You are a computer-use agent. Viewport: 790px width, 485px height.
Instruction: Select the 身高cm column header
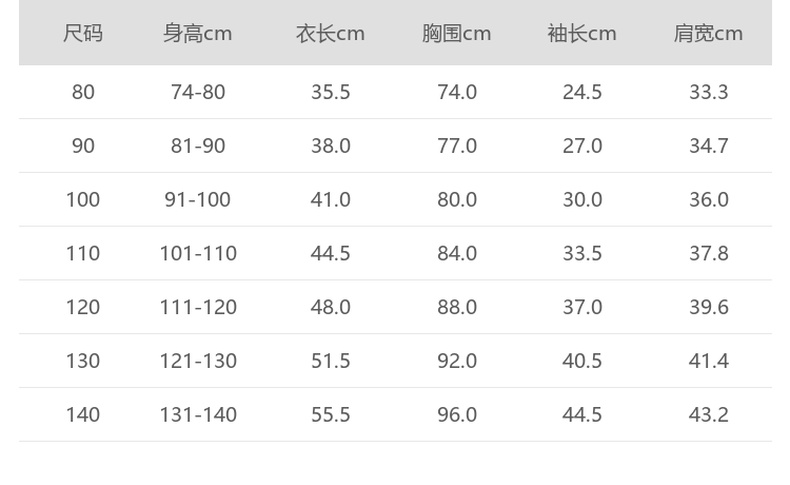click(x=198, y=33)
